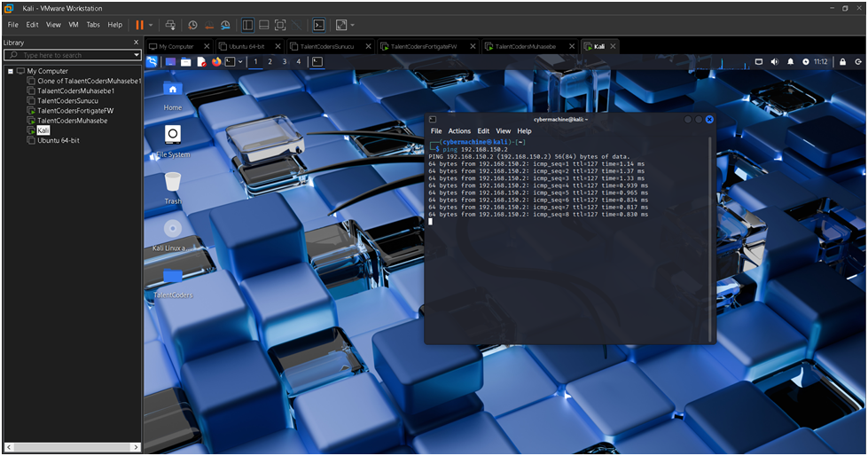Click the volume icon in Kali panel
868x456 pixels.
point(774,61)
